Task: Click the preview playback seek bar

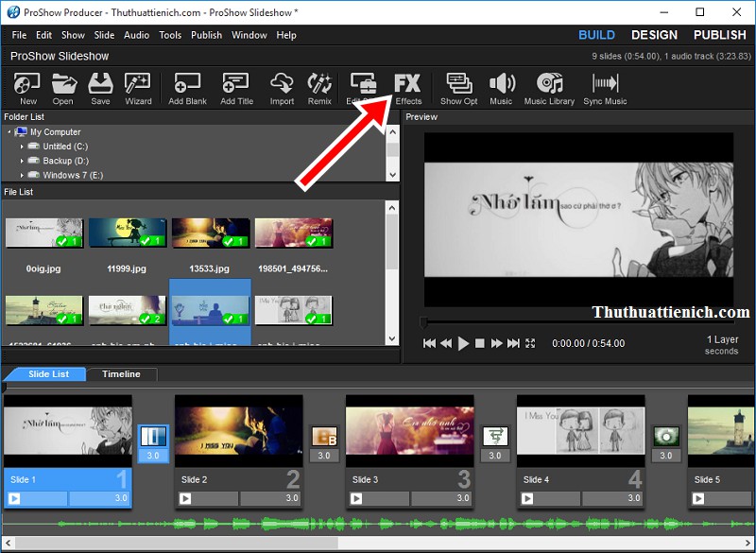Action: [x=567, y=322]
